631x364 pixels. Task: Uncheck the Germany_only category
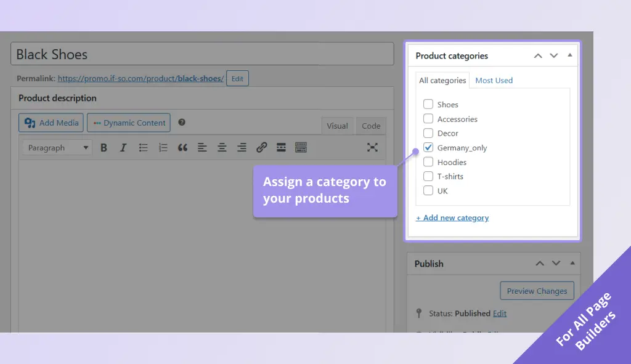coord(428,148)
